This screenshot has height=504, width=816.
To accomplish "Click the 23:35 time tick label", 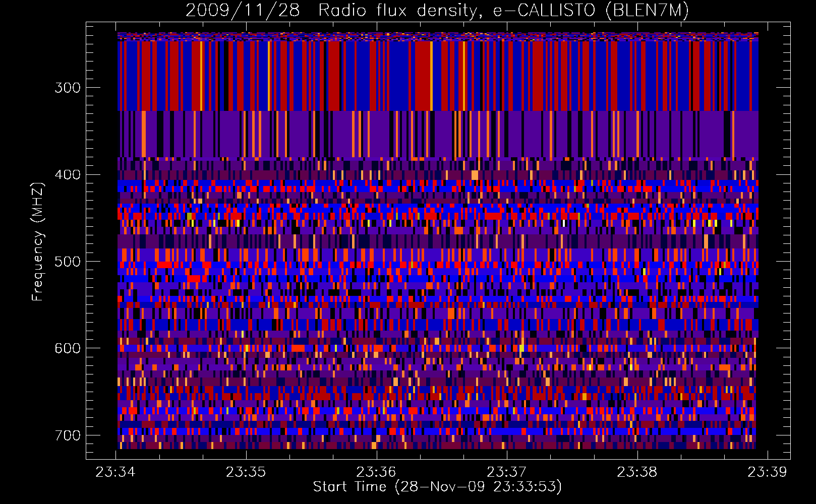I will [246, 472].
